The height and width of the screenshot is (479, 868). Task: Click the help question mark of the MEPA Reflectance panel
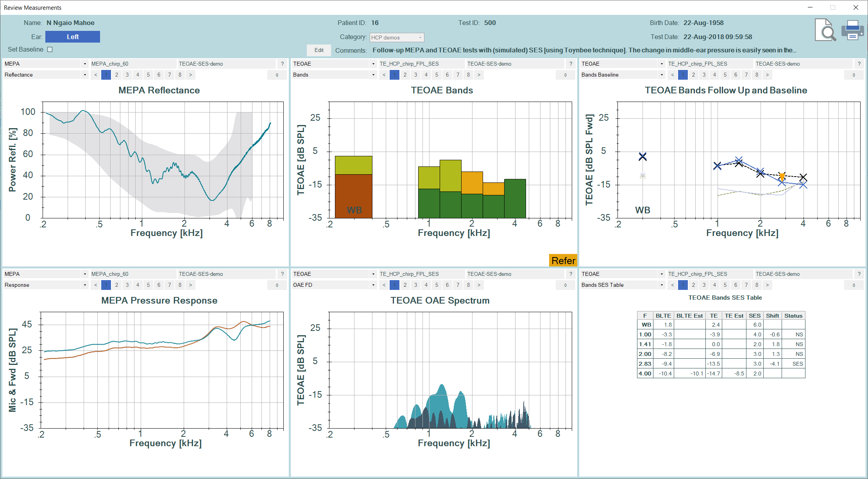point(282,64)
